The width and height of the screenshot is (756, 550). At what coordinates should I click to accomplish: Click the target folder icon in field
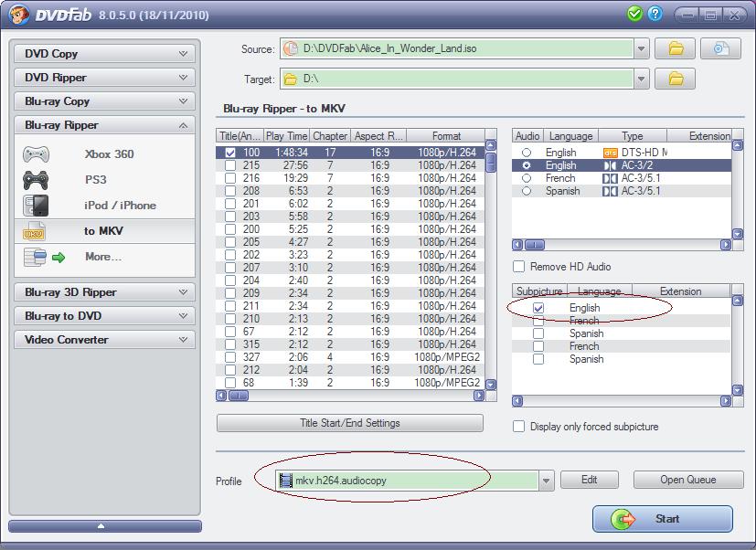click(x=291, y=79)
